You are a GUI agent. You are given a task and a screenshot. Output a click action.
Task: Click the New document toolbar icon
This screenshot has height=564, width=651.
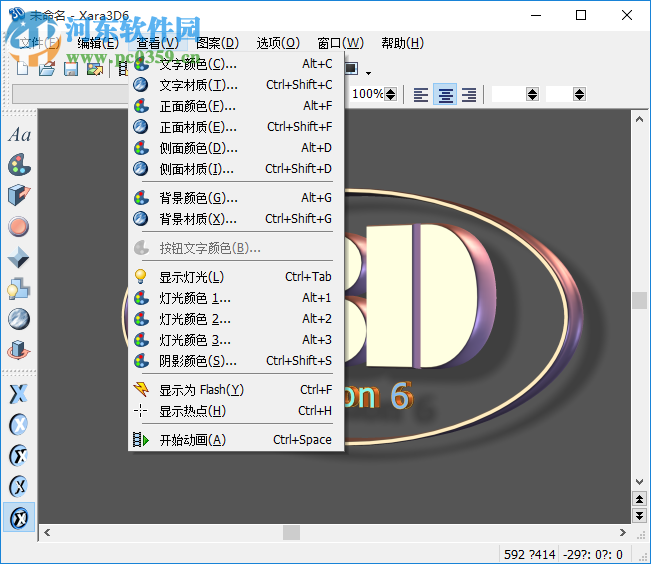(x=23, y=69)
